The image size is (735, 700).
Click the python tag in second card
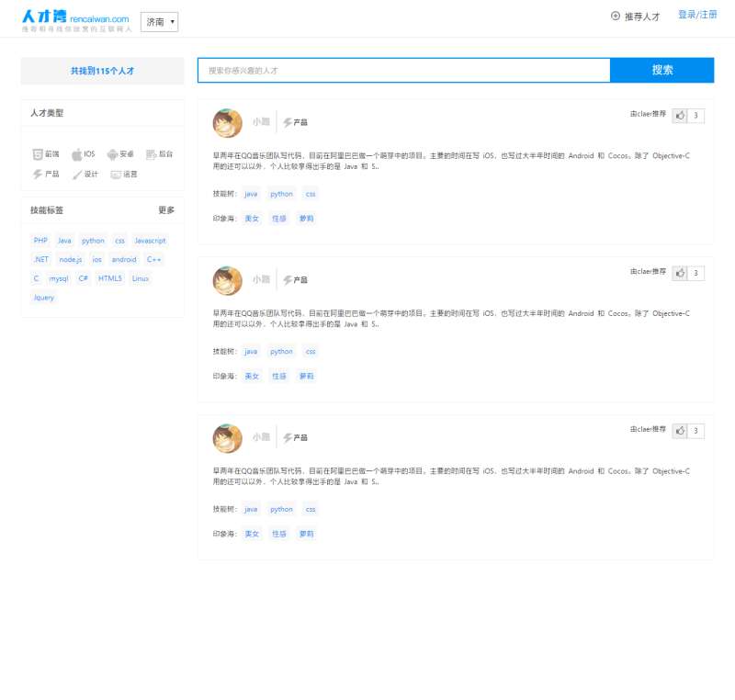click(281, 352)
